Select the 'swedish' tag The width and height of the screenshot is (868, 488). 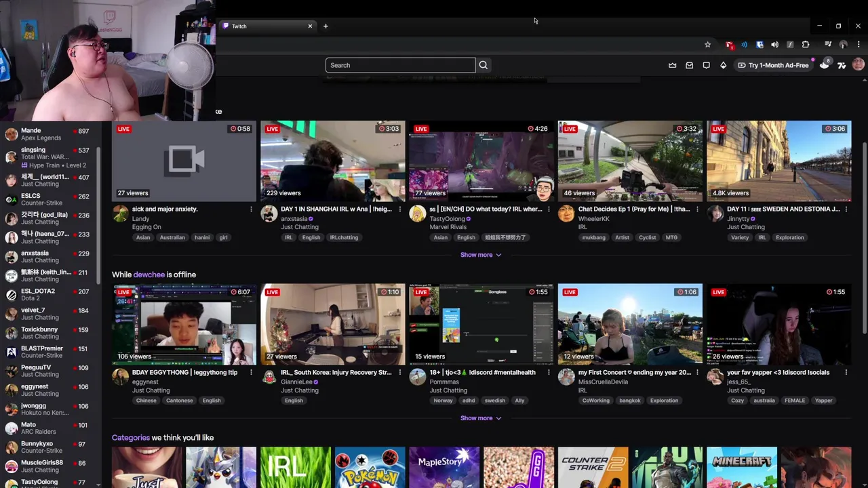[x=495, y=401]
